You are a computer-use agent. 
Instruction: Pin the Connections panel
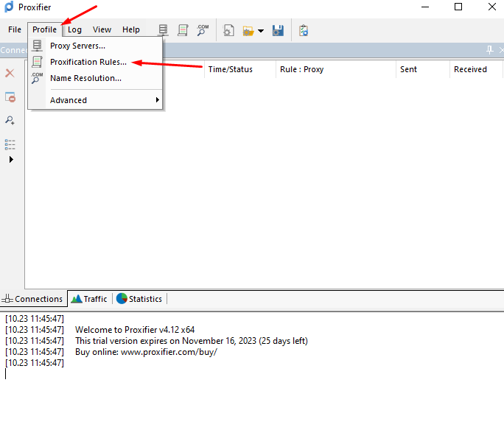pos(489,50)
